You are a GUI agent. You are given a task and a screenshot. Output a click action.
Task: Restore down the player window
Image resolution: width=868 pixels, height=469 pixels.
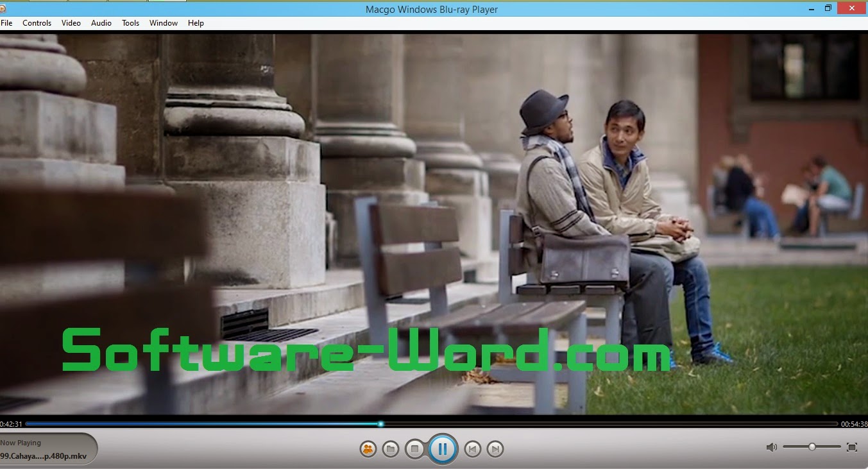(x=828, y=8)
